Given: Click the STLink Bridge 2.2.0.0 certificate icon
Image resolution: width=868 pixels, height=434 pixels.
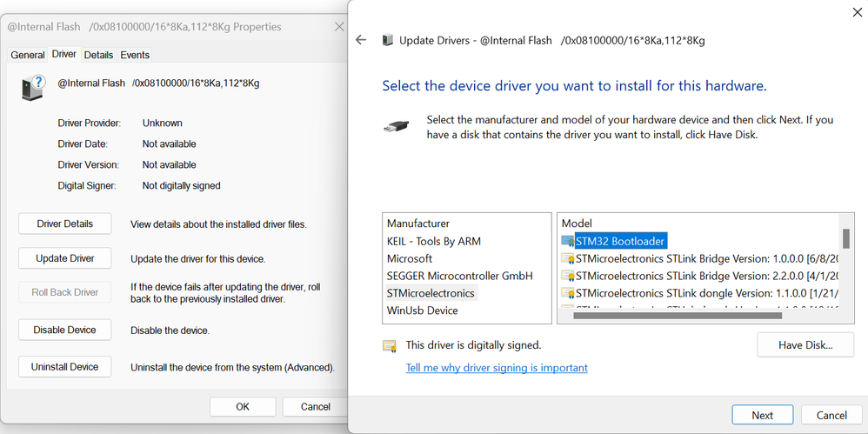Looking at the screenshot, I should (x=567, y=275).
